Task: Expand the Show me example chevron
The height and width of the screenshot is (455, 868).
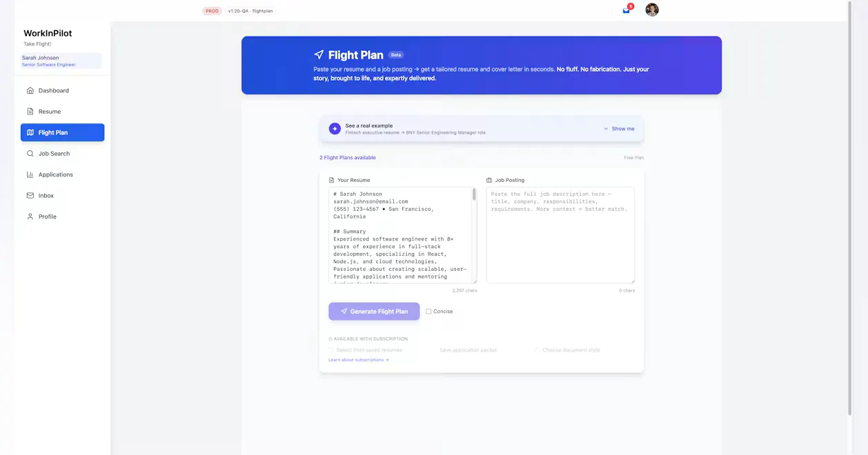Action: [x=606, y=129]
